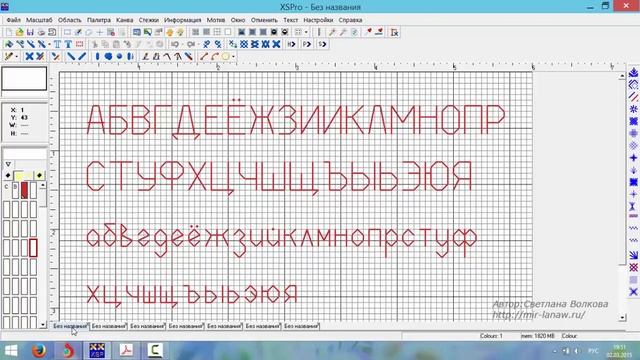
Task: Click the Fx icon in top toolbar
Action: 394,32
